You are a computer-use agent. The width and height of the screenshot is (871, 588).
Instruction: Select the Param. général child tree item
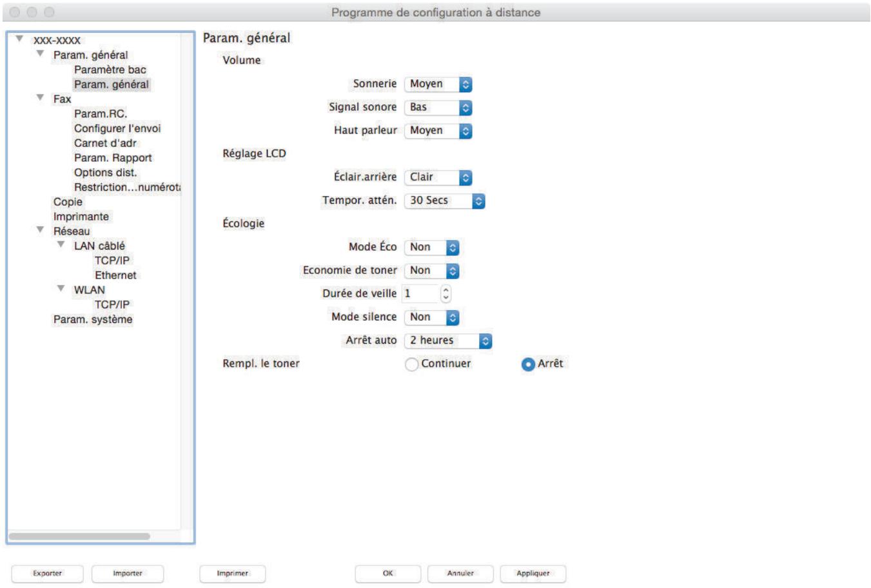point(112,84)
